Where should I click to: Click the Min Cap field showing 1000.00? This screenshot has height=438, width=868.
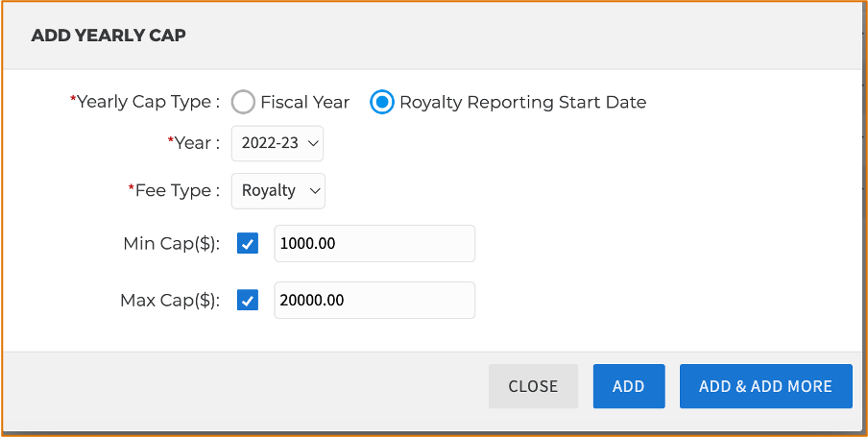(x=374, y=244)
